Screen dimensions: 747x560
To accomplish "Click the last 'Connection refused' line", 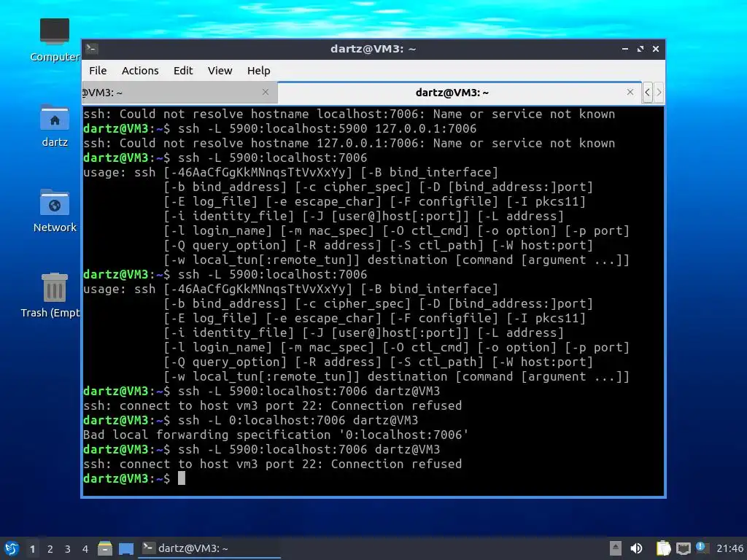I will tap(273, 464).
